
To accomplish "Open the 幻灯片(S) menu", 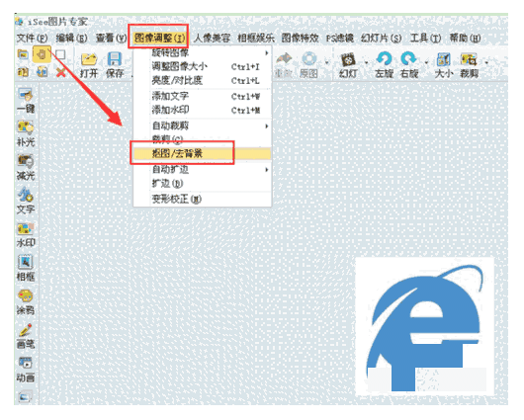I will tap(381, 39).
